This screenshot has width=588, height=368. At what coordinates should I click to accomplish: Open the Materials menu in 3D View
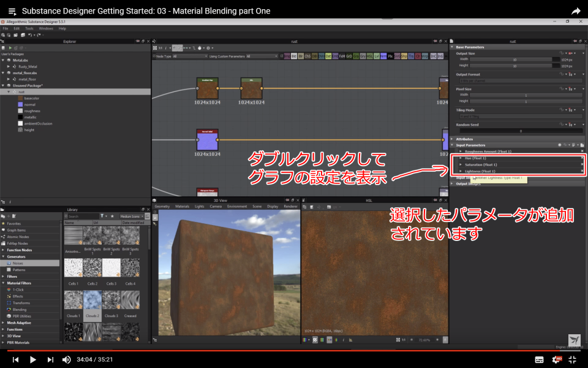pos(183,207)
